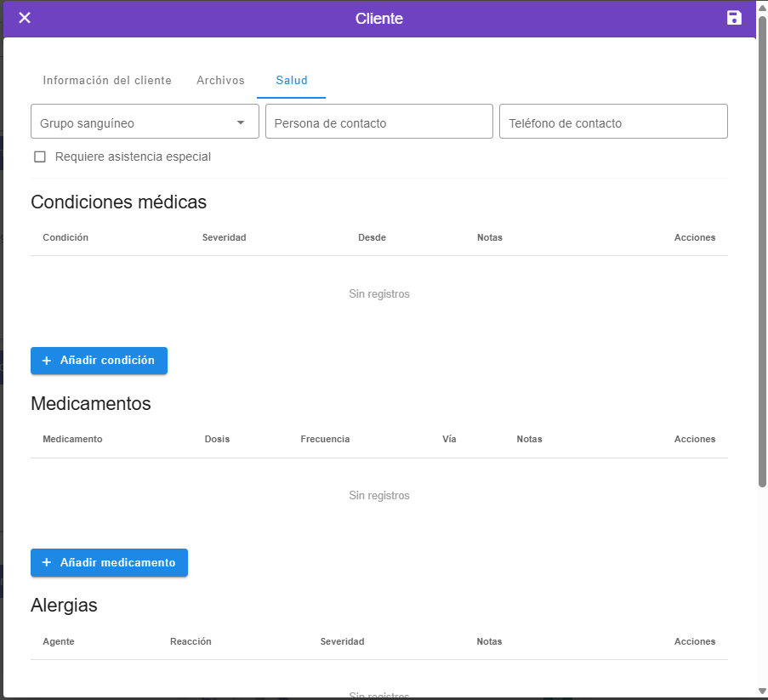Click the Vía column header
Image resolution: width=768 pixels, height=700 pixels.
(x=449, y=440)
